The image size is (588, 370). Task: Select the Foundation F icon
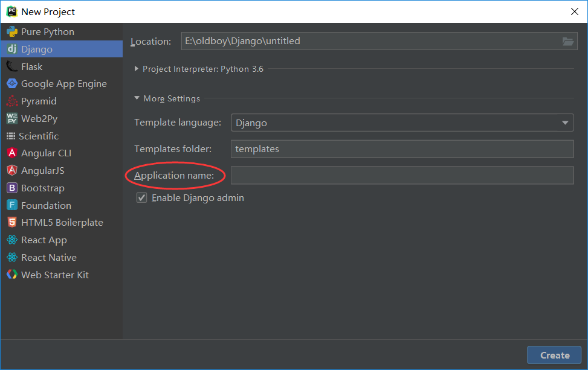point(12,205)
